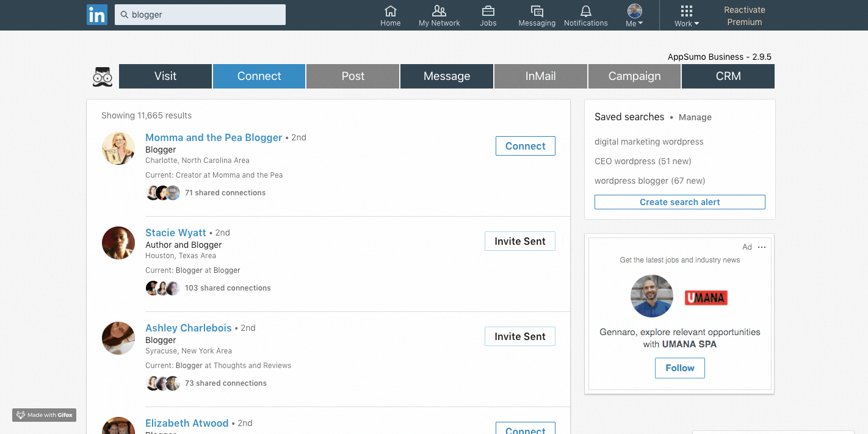868x434 pixels.
Task: Click AppSumo Business - 2.9.5 version text
Action: (720, 57)
